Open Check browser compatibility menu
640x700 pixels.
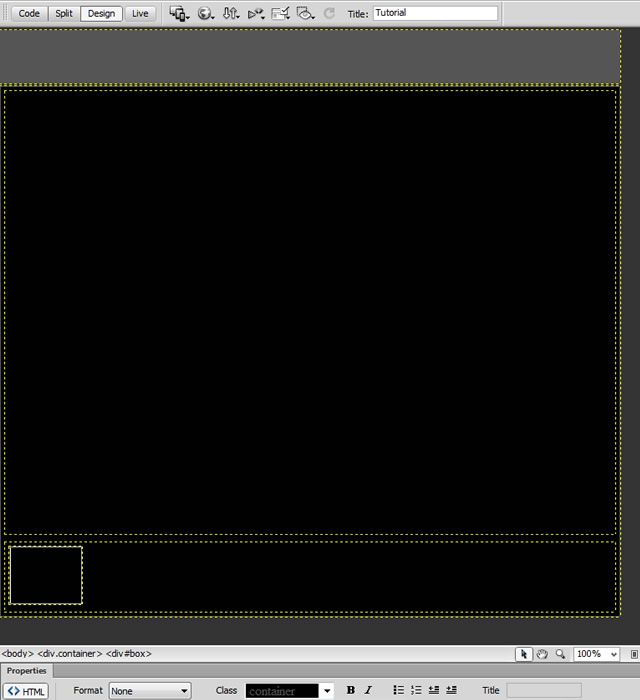(x=281, y=14)
